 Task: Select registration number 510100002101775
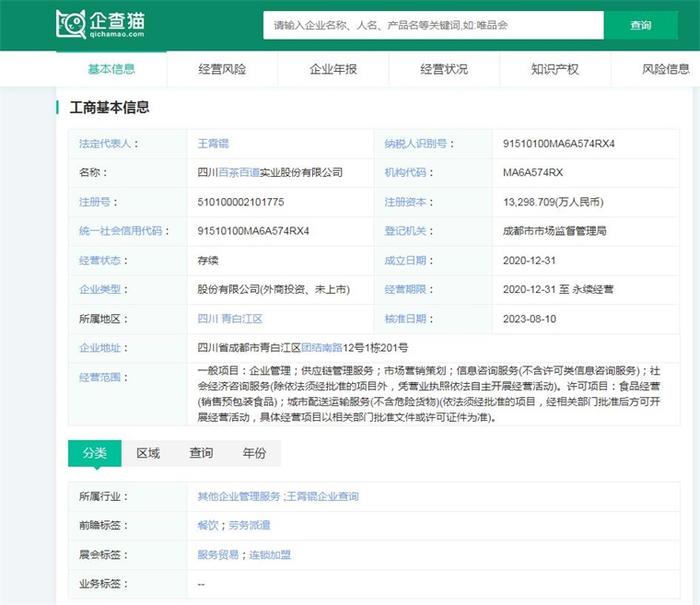(x=241, y=202)
